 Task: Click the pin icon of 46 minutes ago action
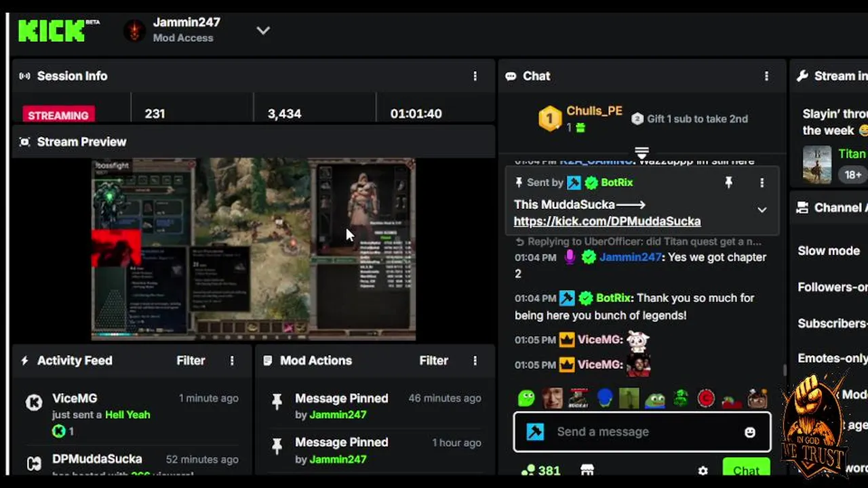pyautogui.click(x=277, y=402)
